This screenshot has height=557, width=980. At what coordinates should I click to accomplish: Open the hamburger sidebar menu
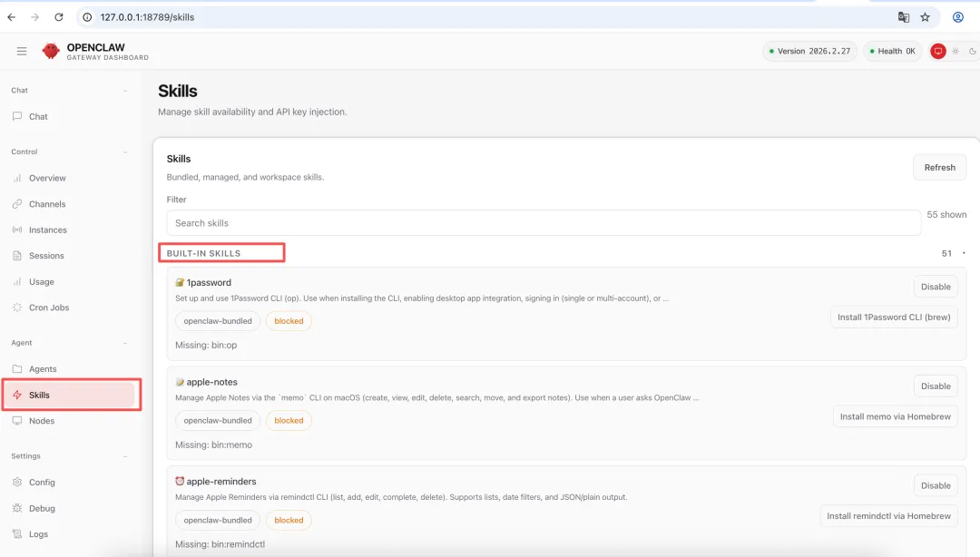pyautogui.click(x=22, y=52)
